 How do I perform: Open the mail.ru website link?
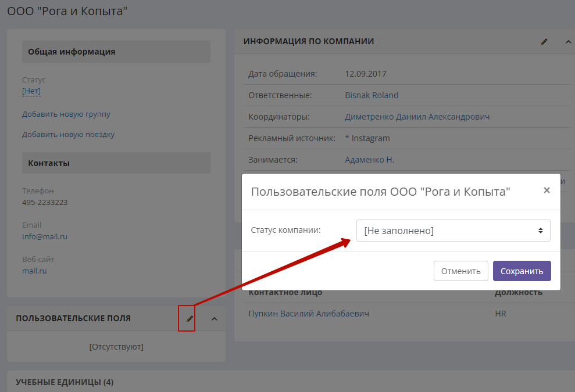click(x=34, y=271)
